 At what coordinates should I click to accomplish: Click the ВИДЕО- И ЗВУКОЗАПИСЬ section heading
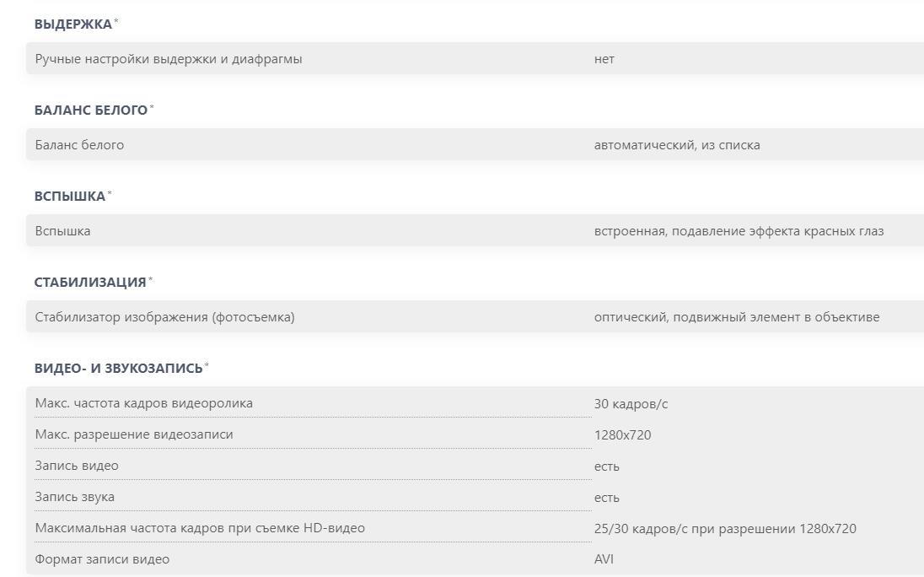click(x=119, y=369)
